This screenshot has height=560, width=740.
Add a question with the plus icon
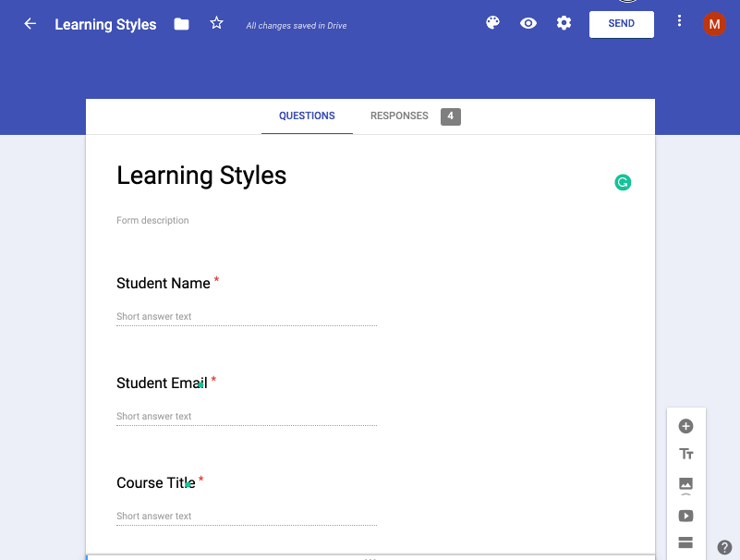pyautogui.click(x=685, y=426)
